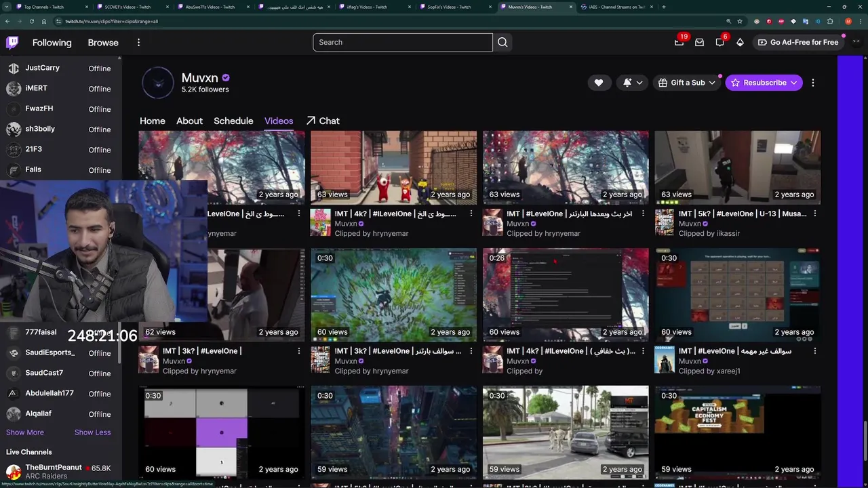Open sh3bolly channel in sidebar

60,129
